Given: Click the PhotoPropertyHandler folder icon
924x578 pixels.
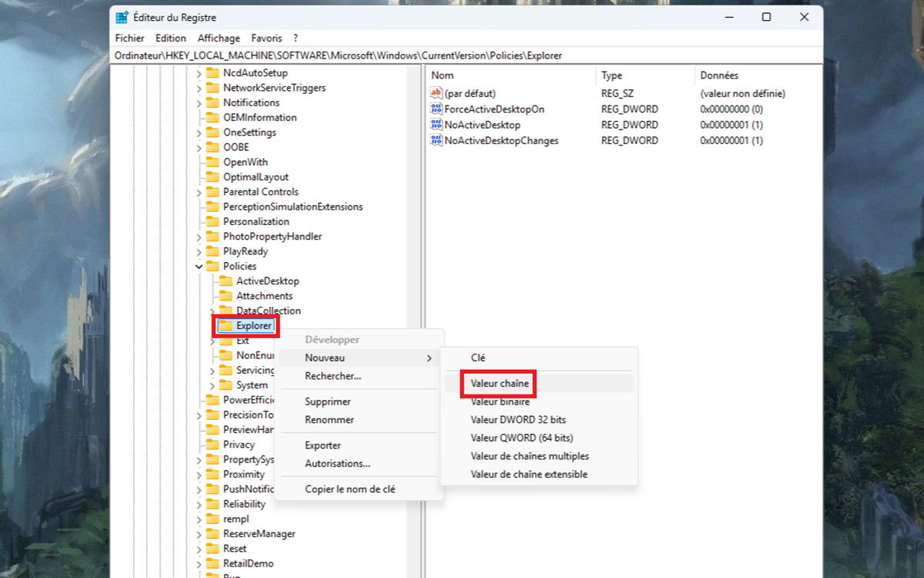Looking at the screenshot, I should (213, 237).
